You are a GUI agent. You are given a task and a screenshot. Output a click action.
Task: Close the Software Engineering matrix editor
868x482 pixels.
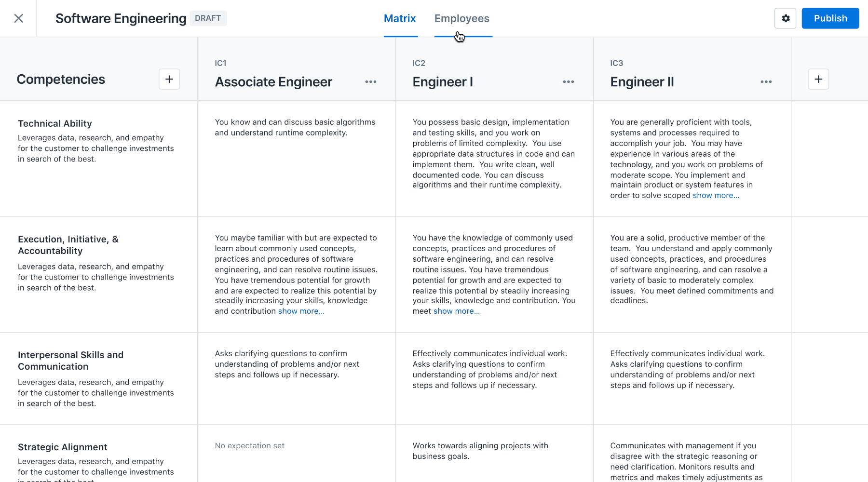pyautogui.click(x=18, y=18)
